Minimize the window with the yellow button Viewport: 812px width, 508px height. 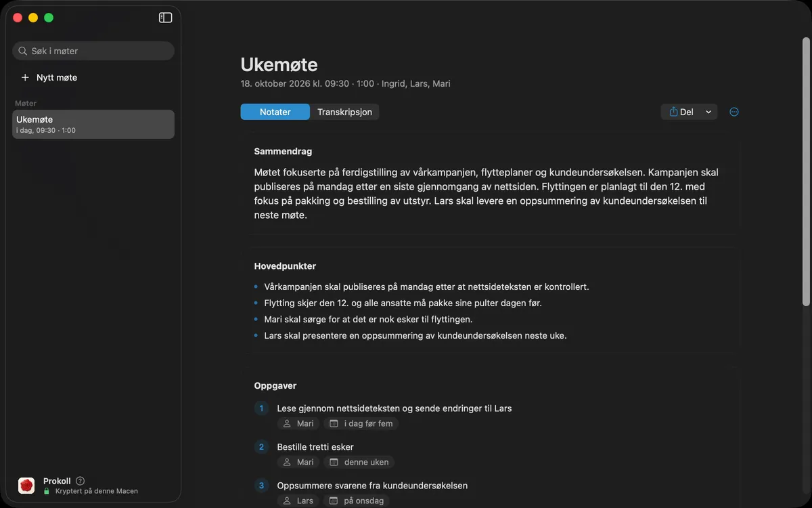(33, 18)
